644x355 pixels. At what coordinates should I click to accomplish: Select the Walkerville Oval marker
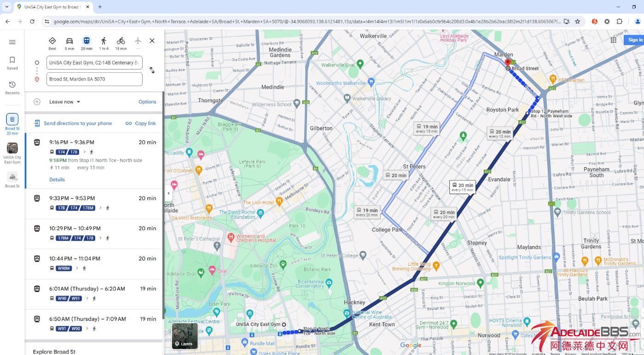361,64
